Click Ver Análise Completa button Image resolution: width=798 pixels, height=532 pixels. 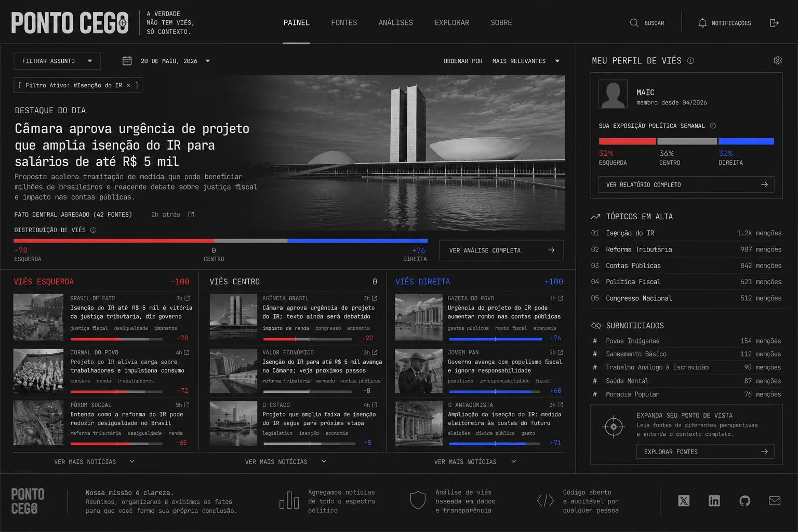(501, 250)
